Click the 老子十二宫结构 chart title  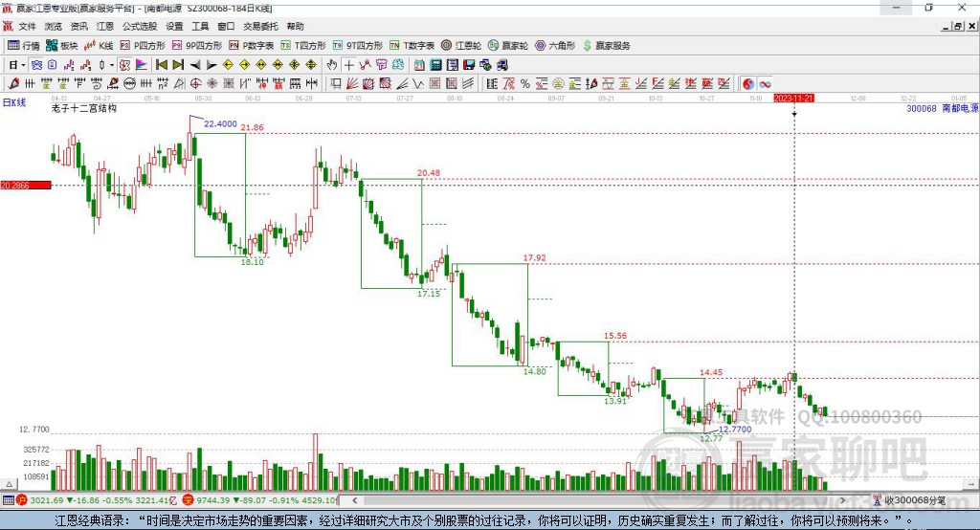pyautogui.click(x=84, y=109)
